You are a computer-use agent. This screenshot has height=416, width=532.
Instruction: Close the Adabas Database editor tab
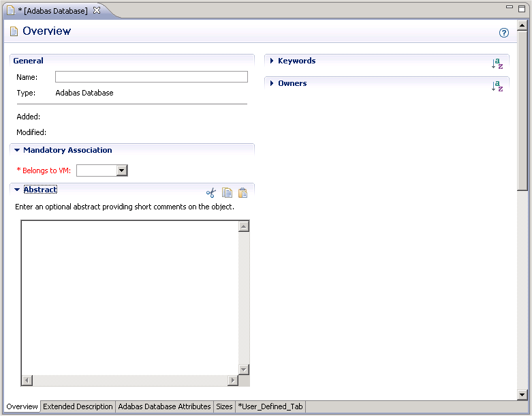97,10
